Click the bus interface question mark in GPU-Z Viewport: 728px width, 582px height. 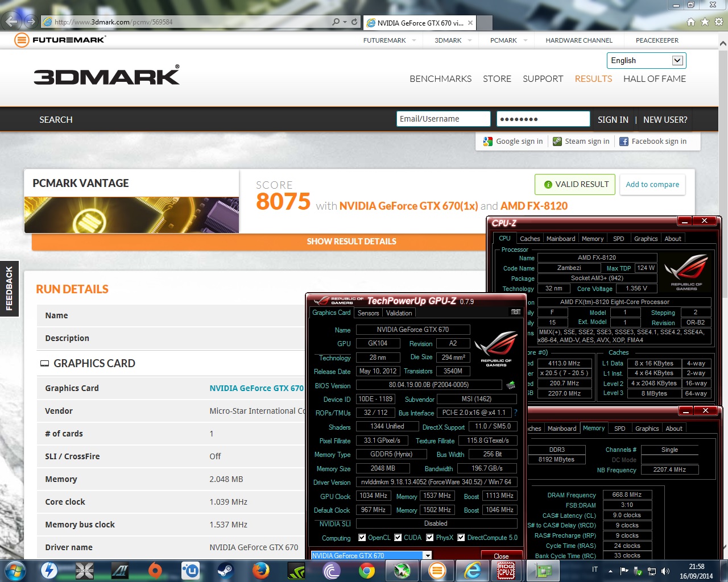click(516, 413)
